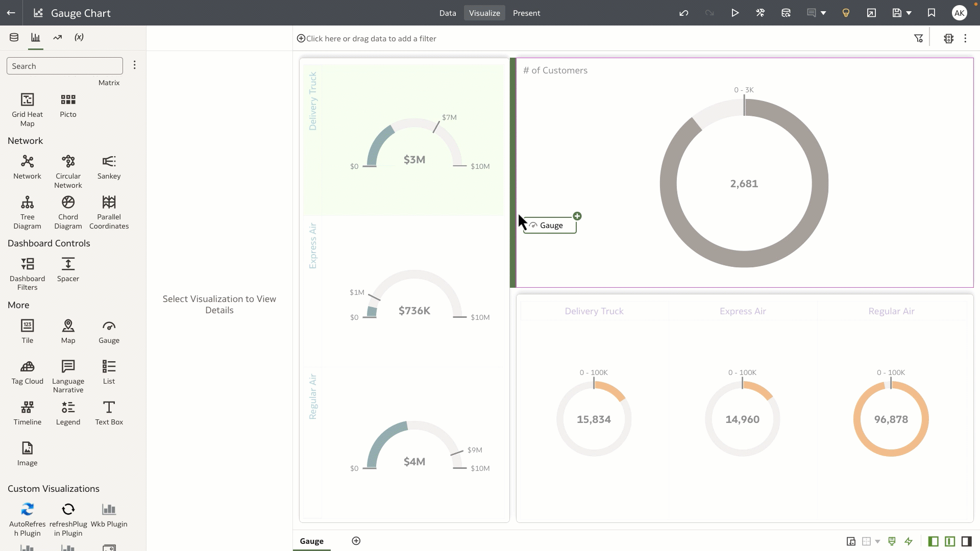Toggle the grammar panel display
Image resolution: width=980 pixels, height=551 pixels.
point(950,541)
